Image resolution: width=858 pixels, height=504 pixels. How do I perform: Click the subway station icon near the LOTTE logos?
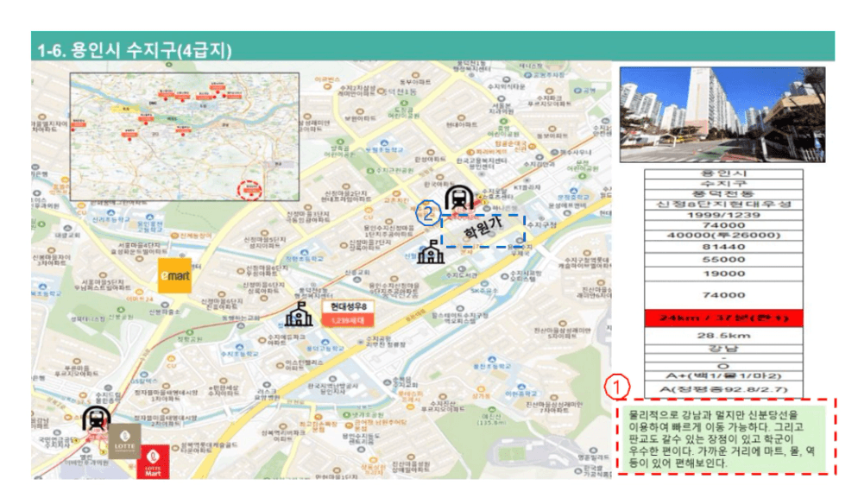[x=97, y=419]
